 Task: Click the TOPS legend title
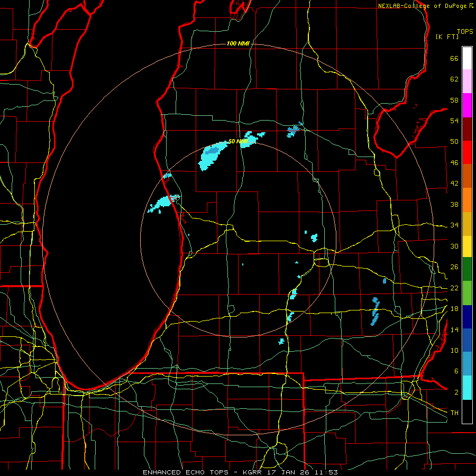point(465,32)
